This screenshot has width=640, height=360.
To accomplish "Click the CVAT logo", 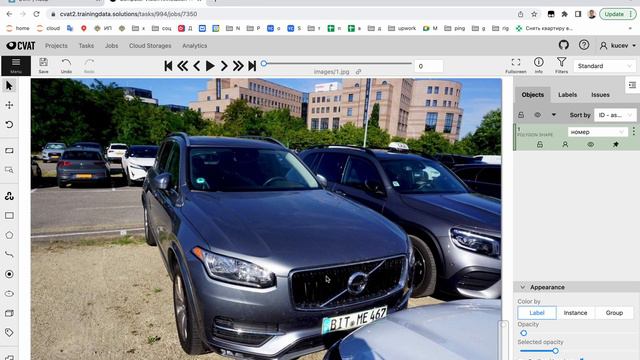I will tap(21, 46).
